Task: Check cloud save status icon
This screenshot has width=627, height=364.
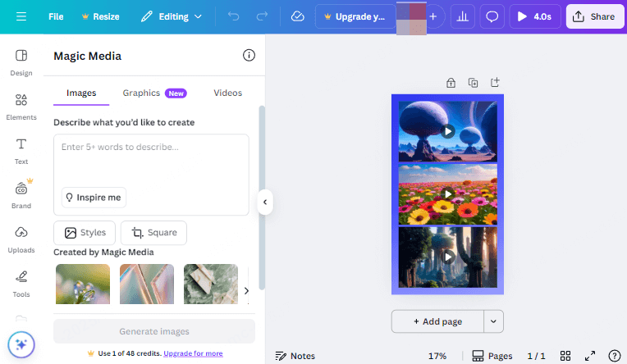Action: click(x=298, y=16)
